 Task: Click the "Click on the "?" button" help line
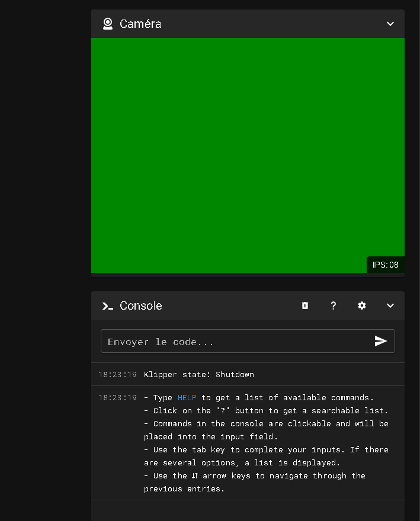pos(266,411)
